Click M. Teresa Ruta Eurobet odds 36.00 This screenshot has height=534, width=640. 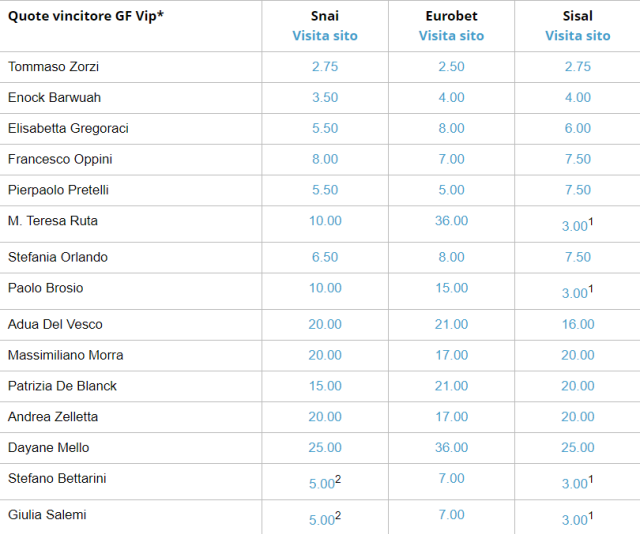coord(451,222)
